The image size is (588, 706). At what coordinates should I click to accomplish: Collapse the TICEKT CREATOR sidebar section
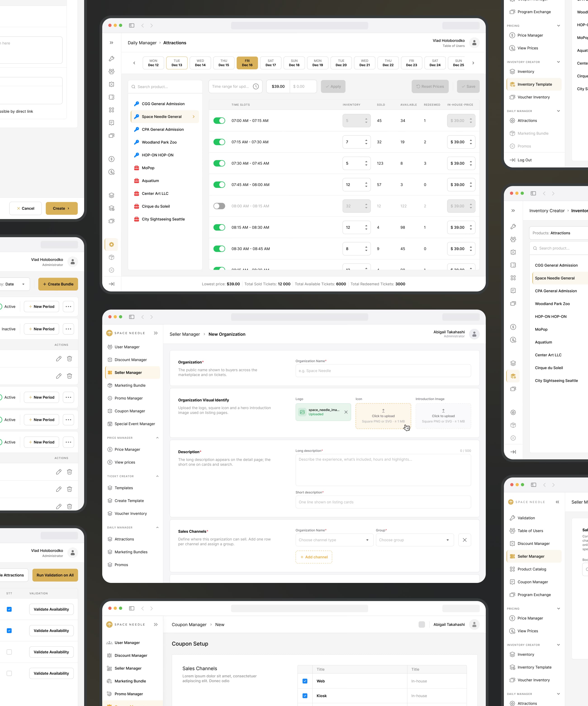157,476
